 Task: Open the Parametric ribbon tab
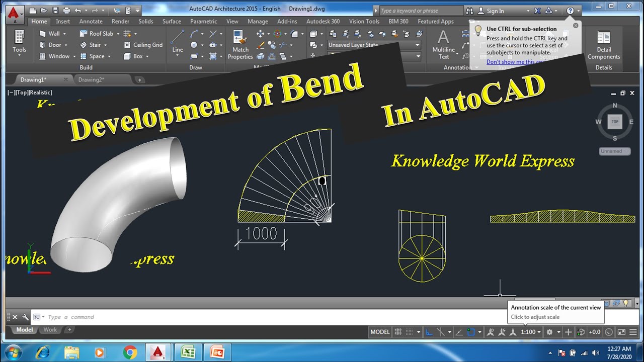tap(203, 22)
